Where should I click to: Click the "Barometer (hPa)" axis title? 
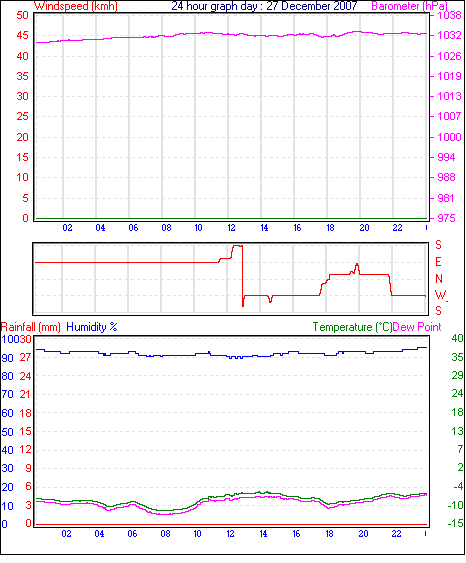410,6
